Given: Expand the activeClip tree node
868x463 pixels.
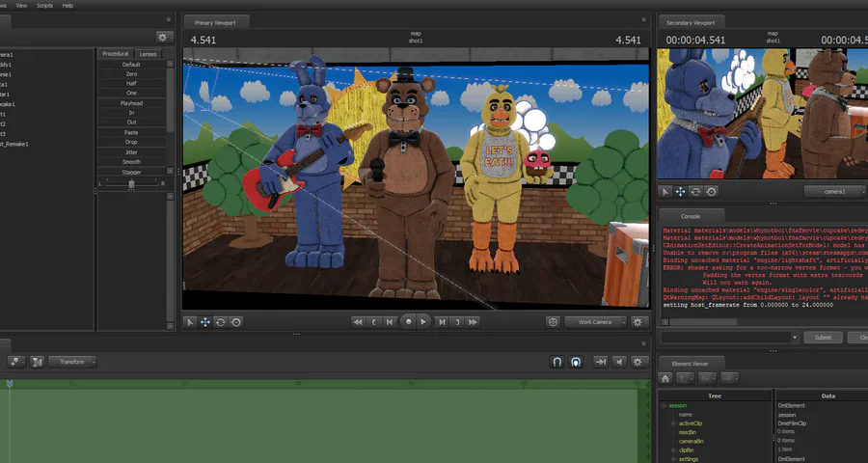Looking at the screenshot, I should coord(673,423).
